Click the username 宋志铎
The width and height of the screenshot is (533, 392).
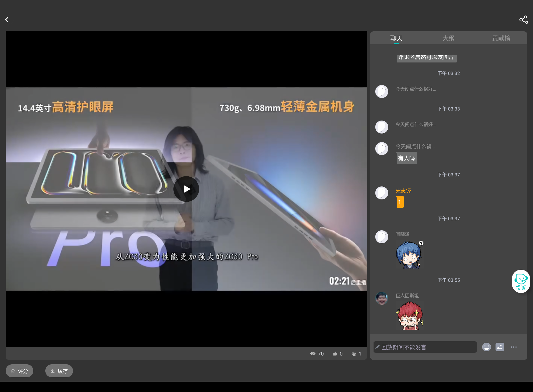(403, 191)
